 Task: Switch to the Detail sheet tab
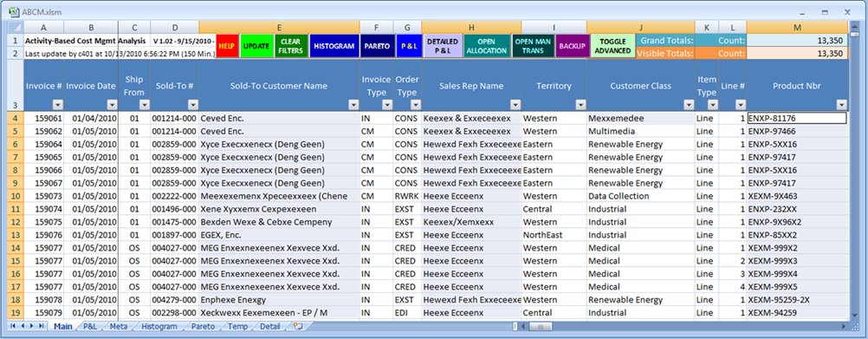269,326
